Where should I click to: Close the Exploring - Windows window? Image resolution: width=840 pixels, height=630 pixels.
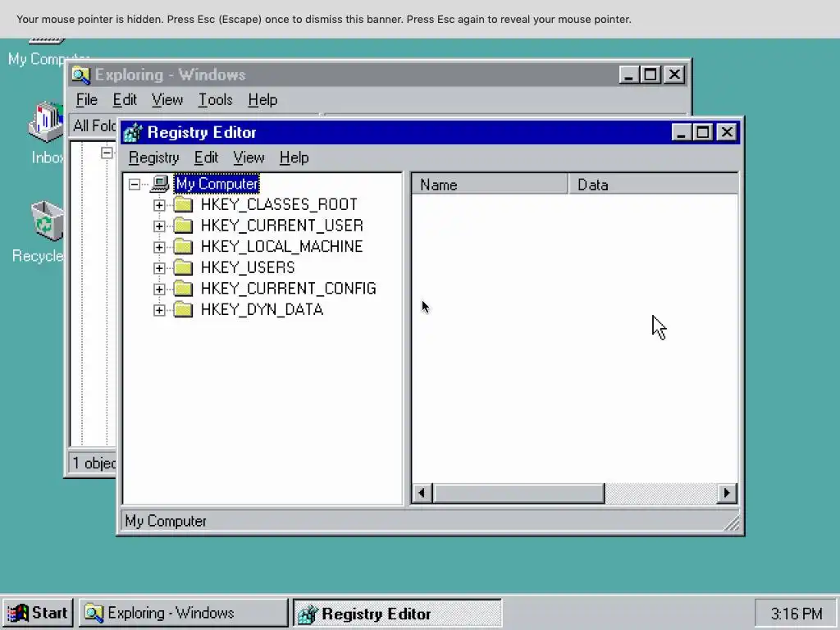pos(674,75)
